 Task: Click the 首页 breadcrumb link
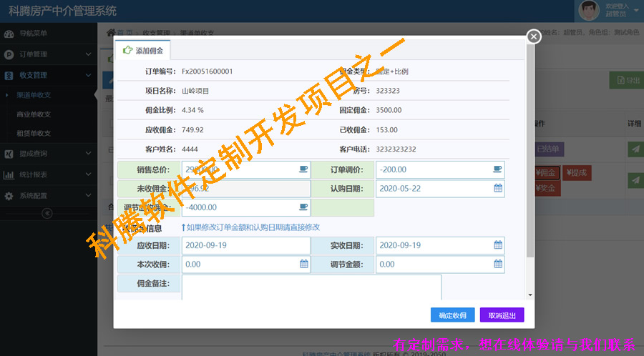click(x=125, y=32)
